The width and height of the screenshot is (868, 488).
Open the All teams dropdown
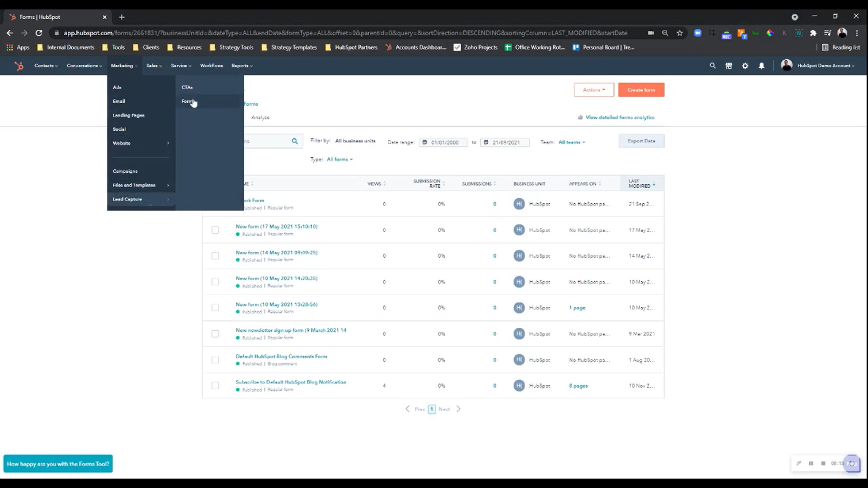(x=571, y=142)
